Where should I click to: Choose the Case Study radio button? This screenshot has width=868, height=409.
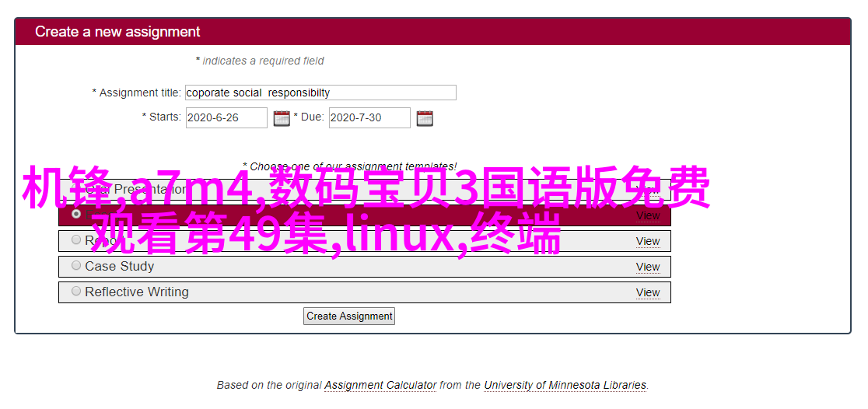coord(76,265)
